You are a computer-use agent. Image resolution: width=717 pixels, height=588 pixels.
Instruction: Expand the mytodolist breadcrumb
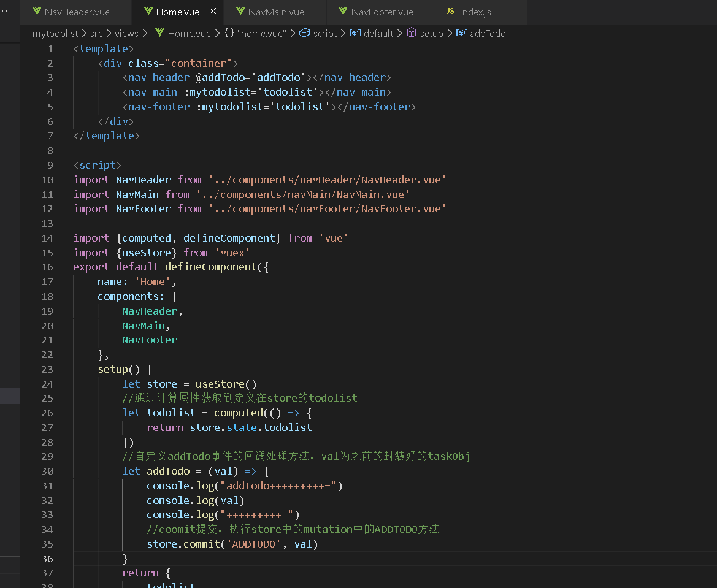click(55, 33)
